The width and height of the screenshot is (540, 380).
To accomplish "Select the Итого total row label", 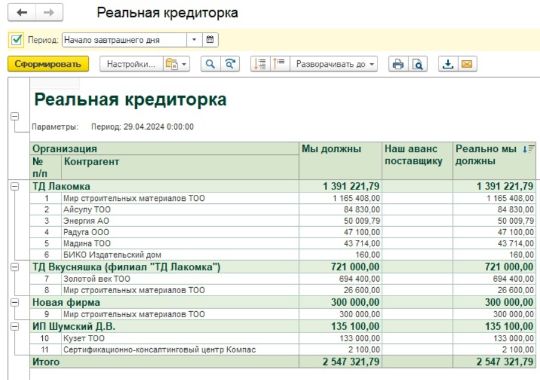I will click(x=46, y=362).
